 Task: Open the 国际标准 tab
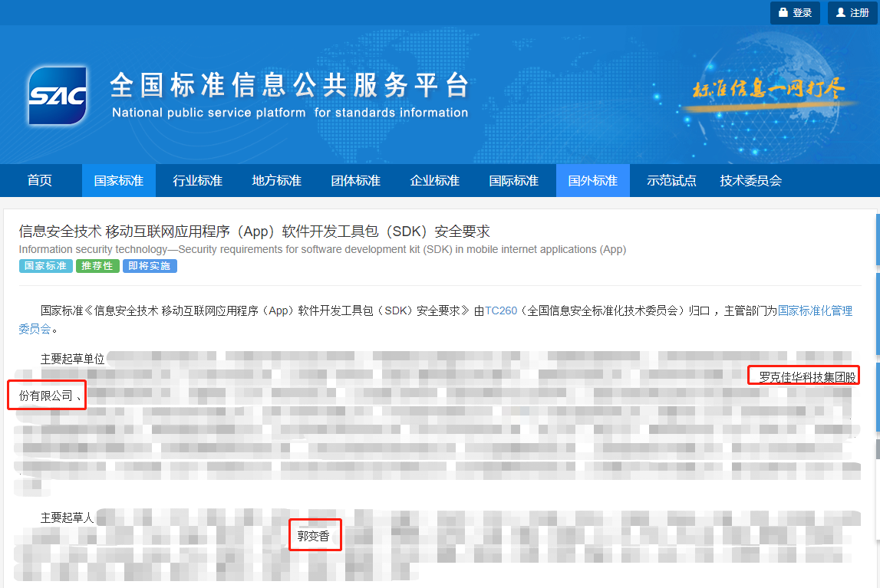tap(513, 180)
